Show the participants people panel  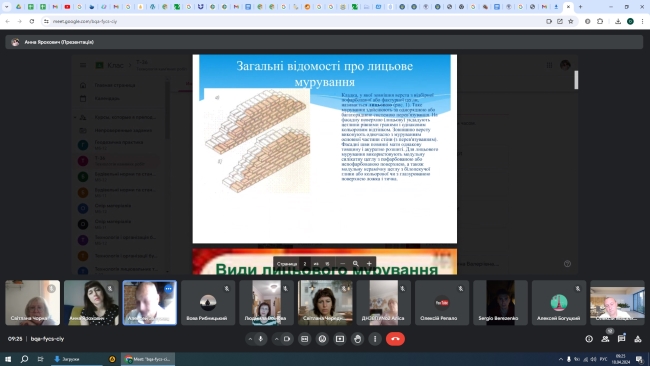tap(605, 339)
